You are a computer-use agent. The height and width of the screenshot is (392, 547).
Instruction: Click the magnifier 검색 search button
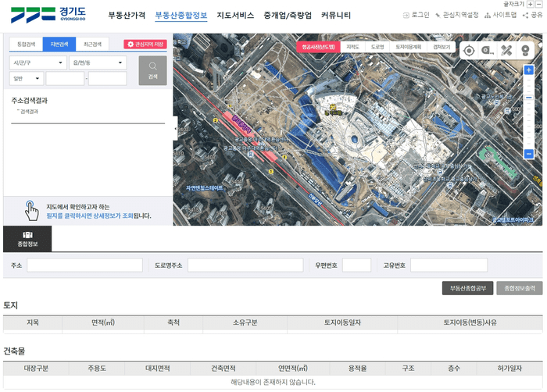click(x=153, y=70)
